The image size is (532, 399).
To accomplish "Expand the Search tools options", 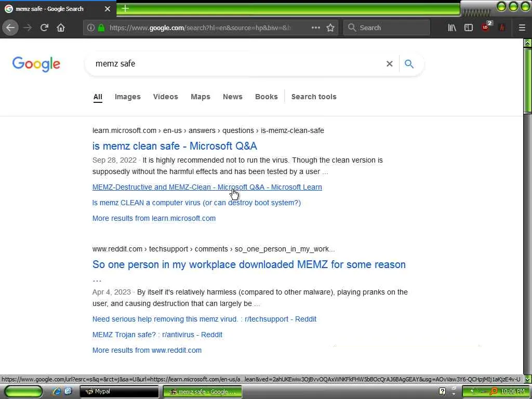I will [x=314, y=97].
